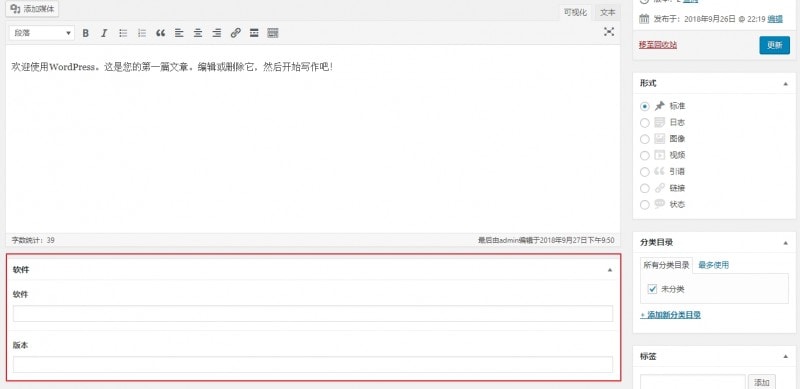The height and width of the screenshot is (389, 800).
Task: Open the 段落 paragraph style dropdown
Action: [x=42, y=33]
